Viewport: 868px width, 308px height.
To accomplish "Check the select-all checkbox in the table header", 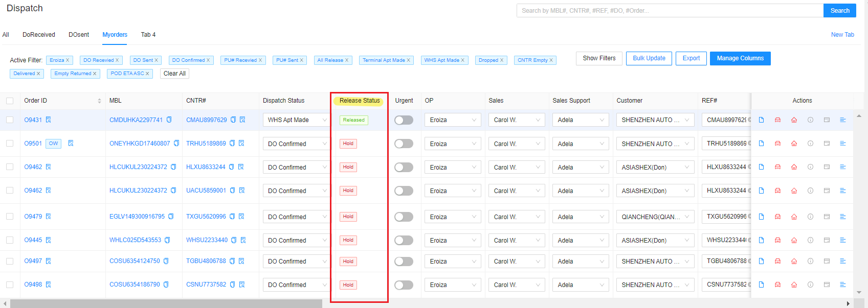I will point(10,101).
